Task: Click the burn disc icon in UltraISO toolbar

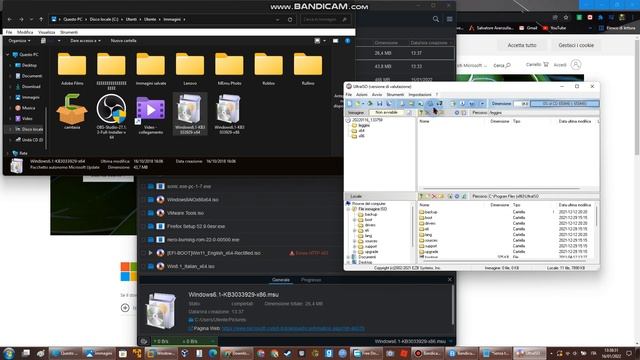Action: [430, 104]
